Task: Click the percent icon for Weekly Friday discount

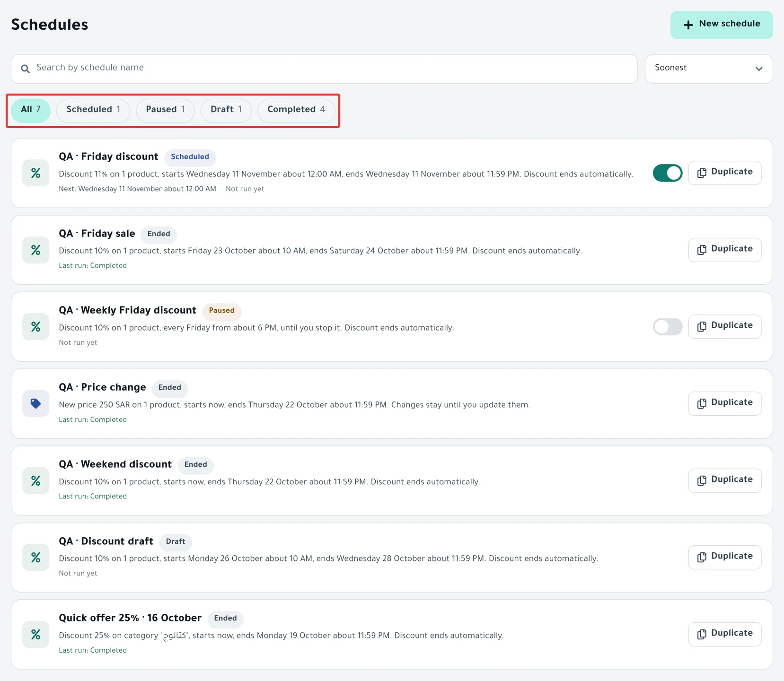Action: click(36, 327)
